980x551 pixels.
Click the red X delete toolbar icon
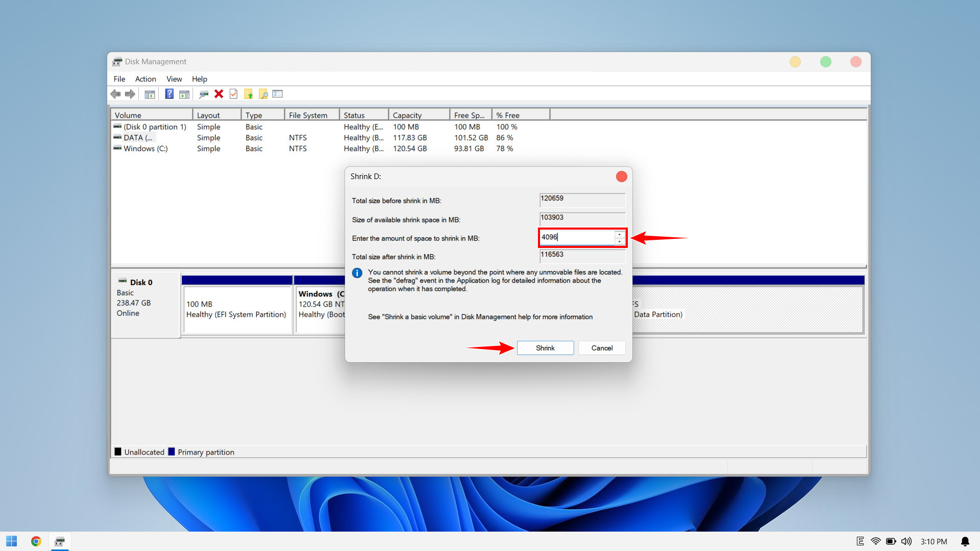click(x=219, y=94)
